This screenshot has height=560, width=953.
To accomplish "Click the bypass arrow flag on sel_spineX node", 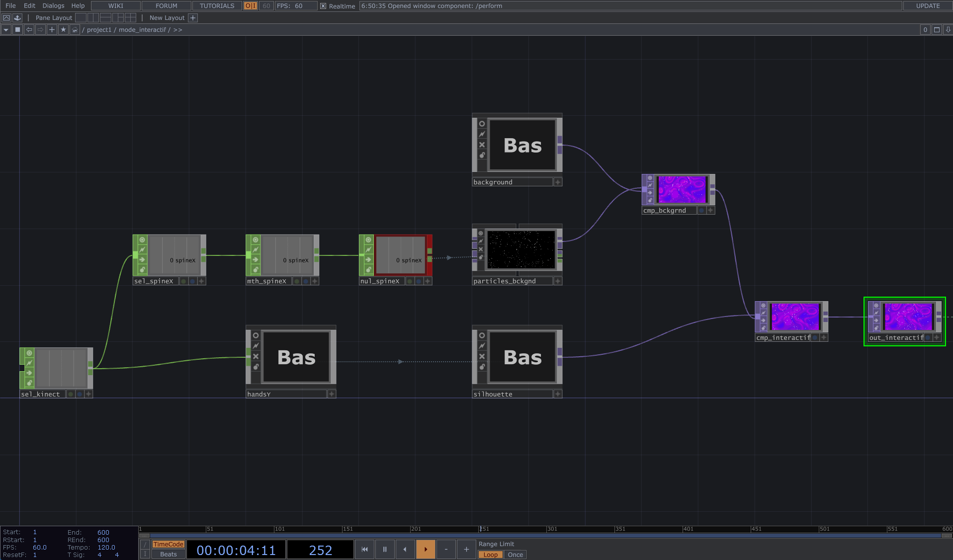I will tap(142, 259).
